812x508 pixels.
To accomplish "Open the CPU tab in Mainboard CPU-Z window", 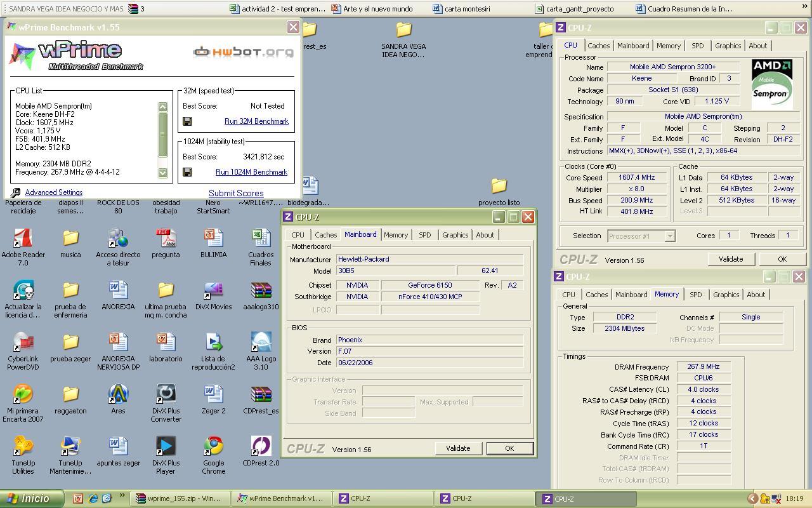I will coord(298,235).
